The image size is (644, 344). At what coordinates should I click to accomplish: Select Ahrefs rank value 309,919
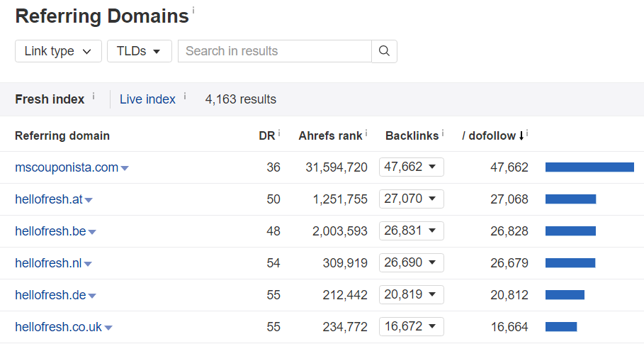point(345,263)
